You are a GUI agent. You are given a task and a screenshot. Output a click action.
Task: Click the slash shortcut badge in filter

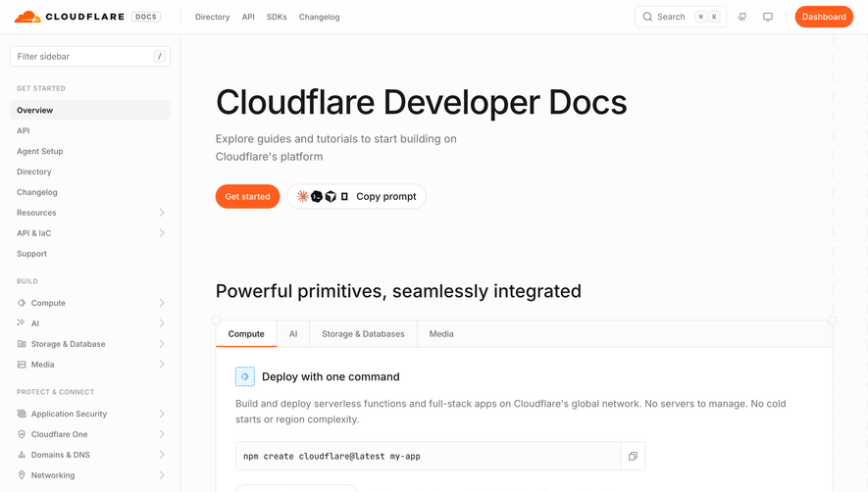point(160,57)
